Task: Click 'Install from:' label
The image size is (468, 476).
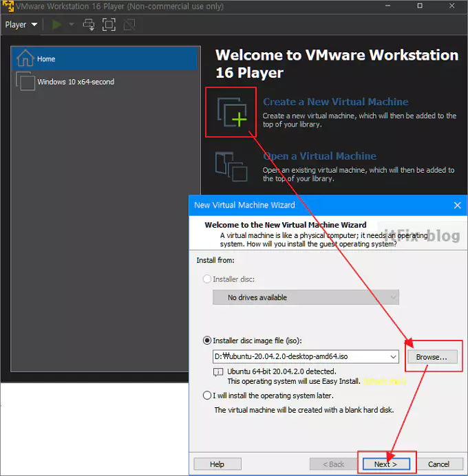Action: (x=215, y=260)
